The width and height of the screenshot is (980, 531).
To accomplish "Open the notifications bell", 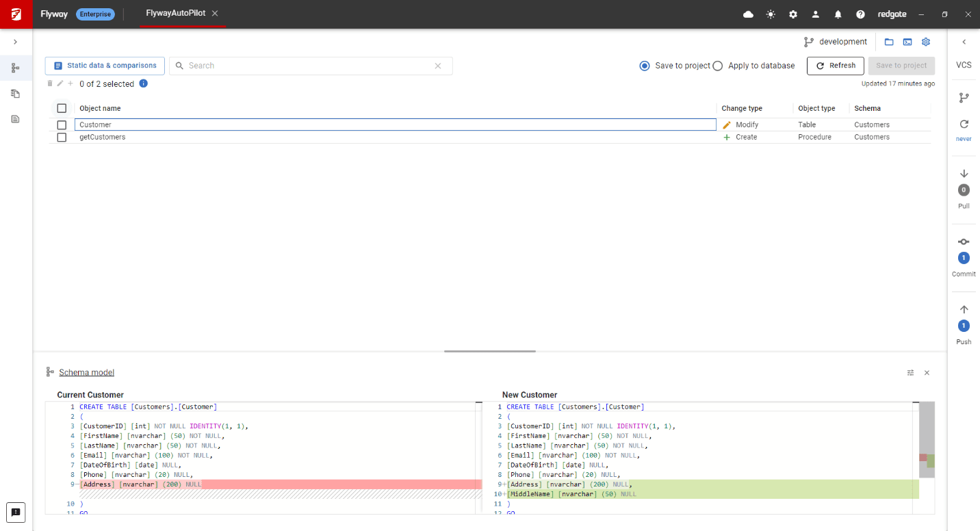I will [x=838, y=14].
